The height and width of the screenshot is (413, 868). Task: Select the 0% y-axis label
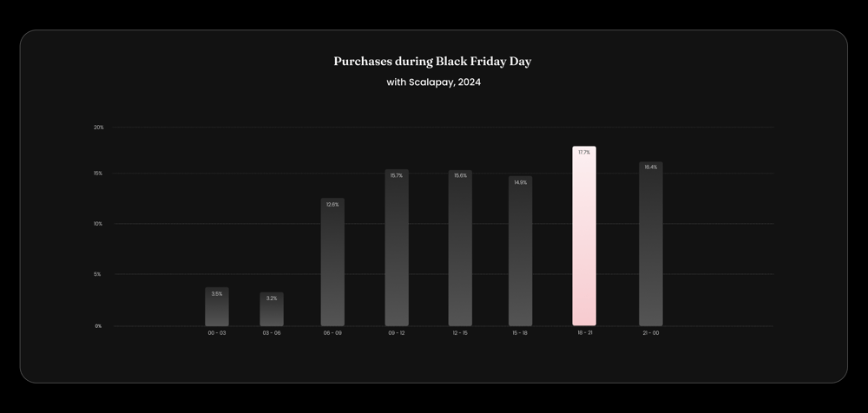(x=99, y=326)
